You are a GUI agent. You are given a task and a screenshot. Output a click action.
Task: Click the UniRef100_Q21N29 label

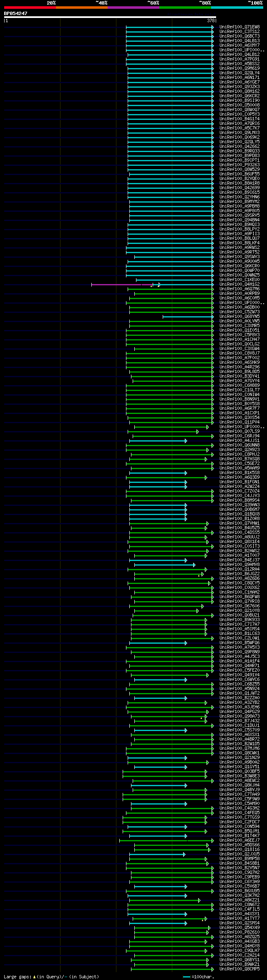point(239,757)
